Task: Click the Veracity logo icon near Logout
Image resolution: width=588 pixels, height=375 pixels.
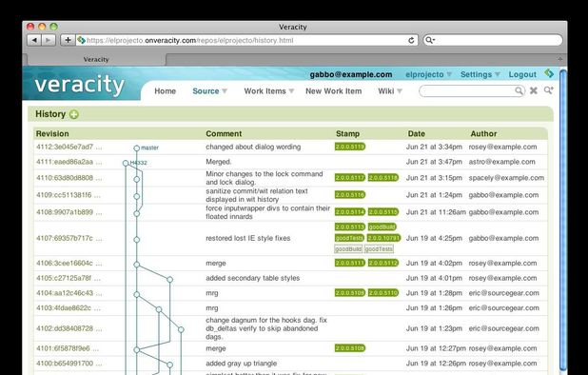Action: pos(549,73)
